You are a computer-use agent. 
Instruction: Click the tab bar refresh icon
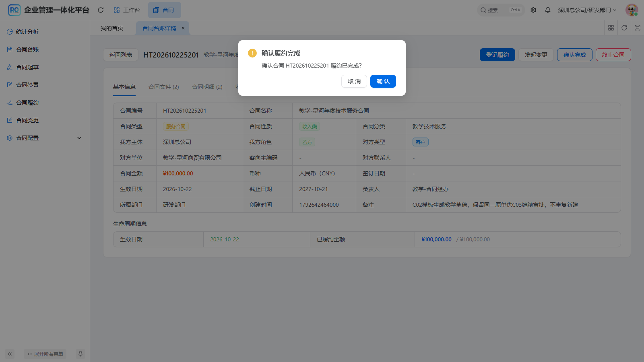tap(624, 28)
